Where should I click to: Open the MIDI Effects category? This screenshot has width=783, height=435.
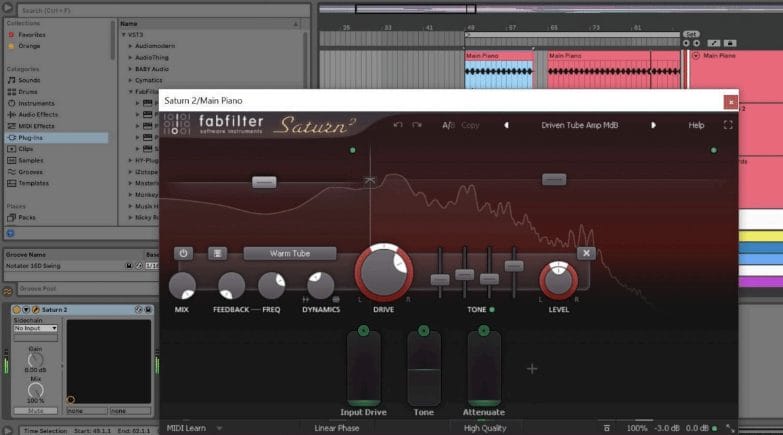click(x=36, y=126)
